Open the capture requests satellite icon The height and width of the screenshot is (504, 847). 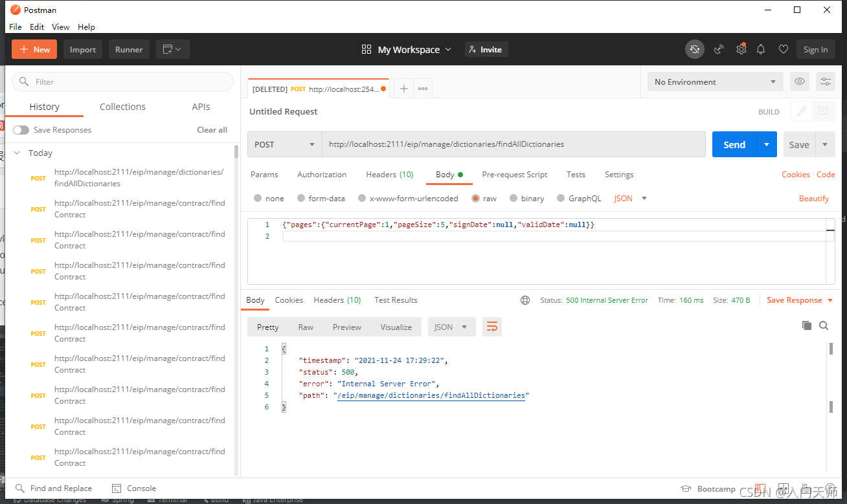pyautogui.click(x=718, y=49)
